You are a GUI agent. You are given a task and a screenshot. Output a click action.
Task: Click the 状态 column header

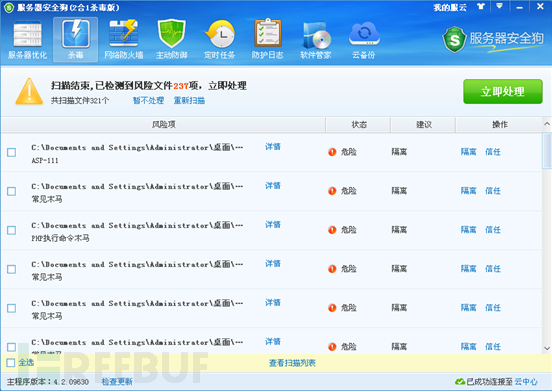358,125
